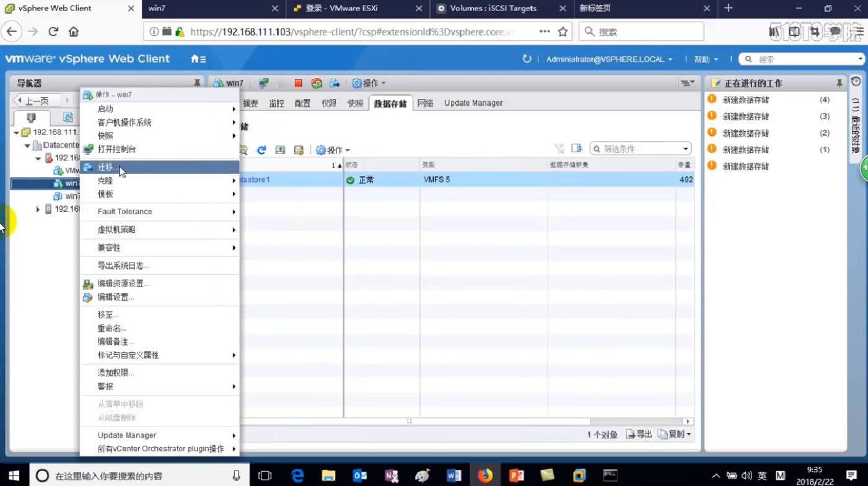Screen dimensions: 868x486
Task: Expand the collapsed 192.168 host node
Action: click(38, 209)
